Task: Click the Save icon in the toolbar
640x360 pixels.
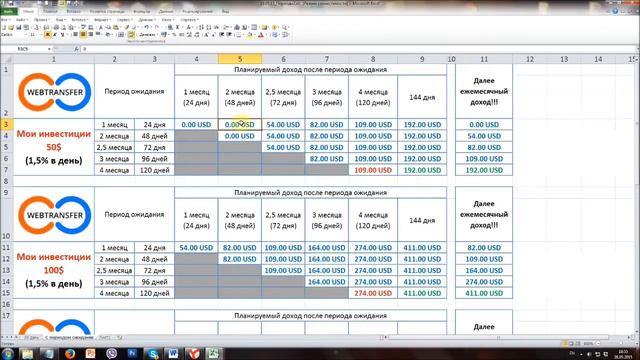Action: coord(19,27)
